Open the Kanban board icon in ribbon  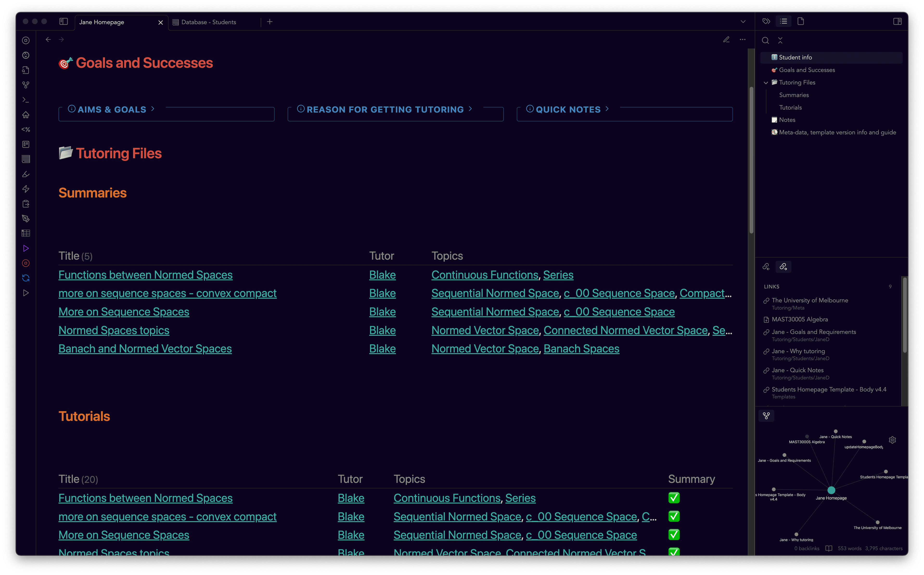coord(26,144)
